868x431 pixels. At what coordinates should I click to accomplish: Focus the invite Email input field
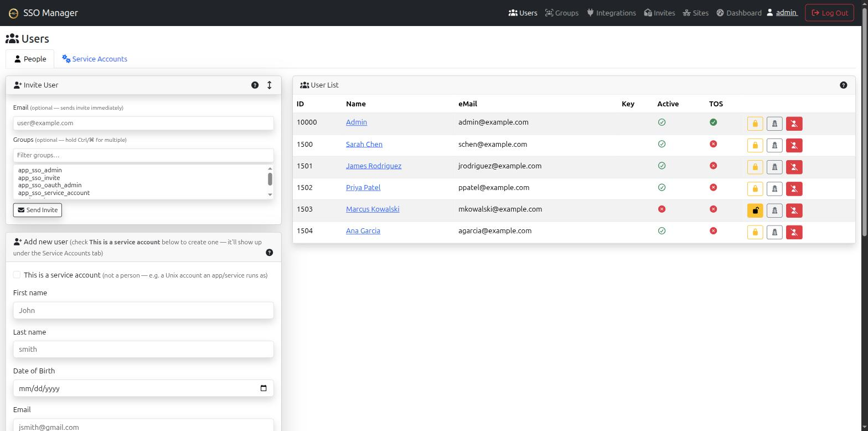coord(143,123)
